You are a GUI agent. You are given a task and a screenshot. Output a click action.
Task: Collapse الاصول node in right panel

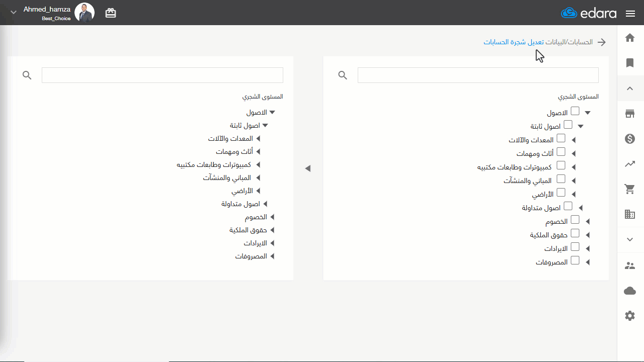click(x=587, y=113)
